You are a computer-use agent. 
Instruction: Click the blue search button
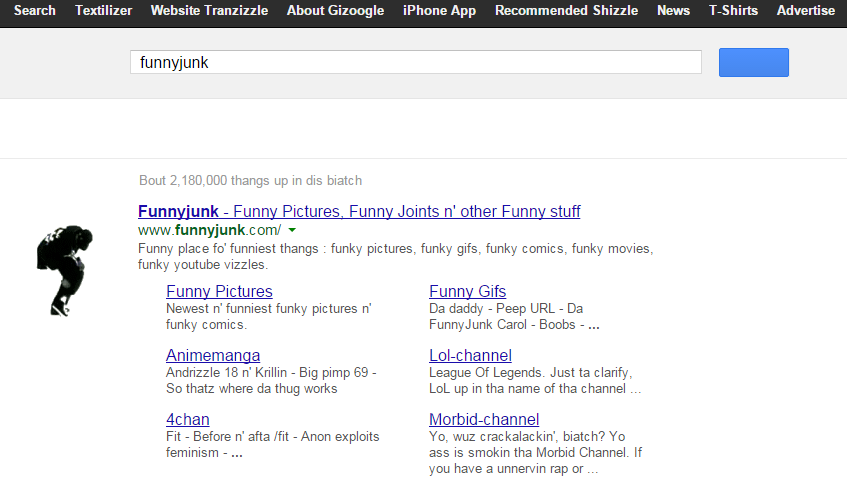[x=753, y=62]
